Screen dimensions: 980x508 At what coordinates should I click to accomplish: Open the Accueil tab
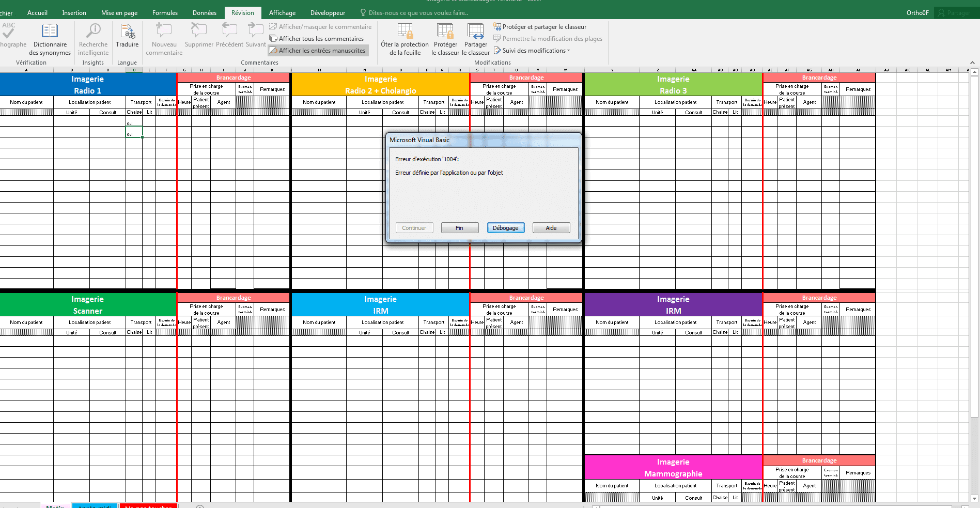(37, 13)
